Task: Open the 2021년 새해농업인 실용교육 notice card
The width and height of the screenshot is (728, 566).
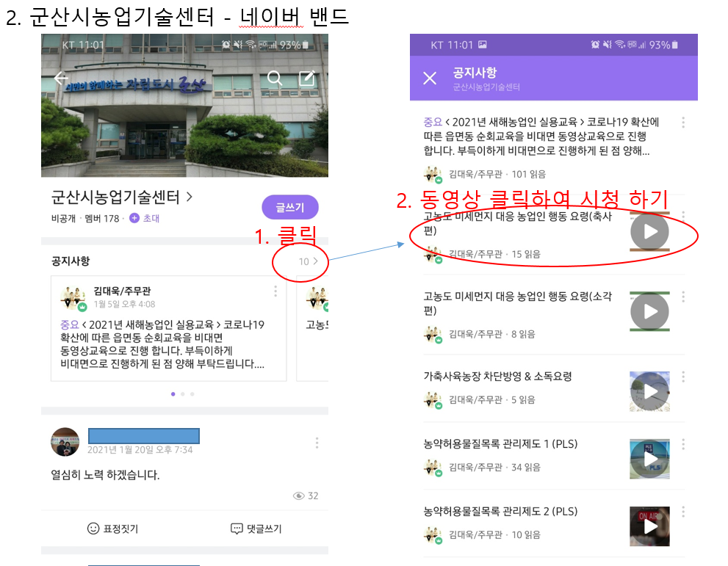Action: tap(168, 328)
